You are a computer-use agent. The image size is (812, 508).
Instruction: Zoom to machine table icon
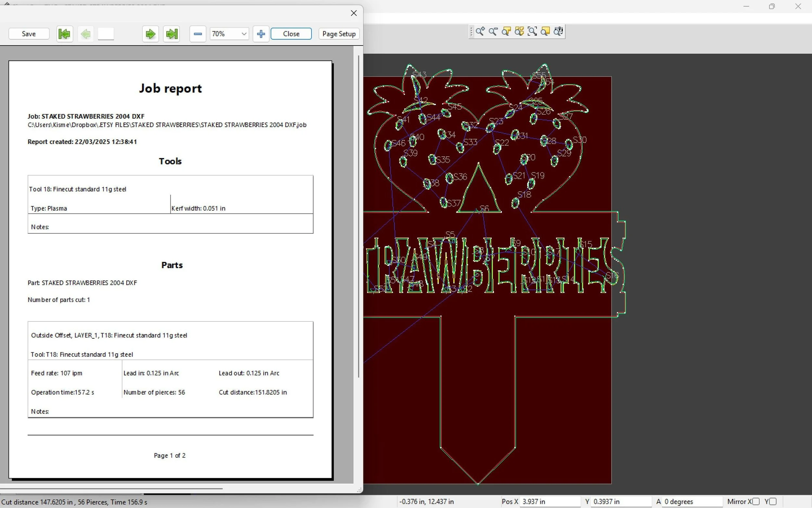pyautogui.click(x=558, y=32)
